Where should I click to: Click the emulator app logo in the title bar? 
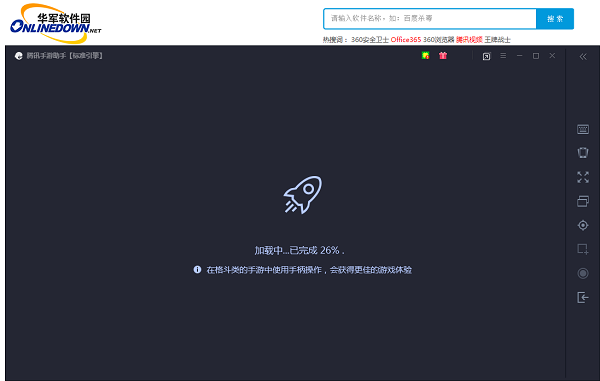coord(18,56)
